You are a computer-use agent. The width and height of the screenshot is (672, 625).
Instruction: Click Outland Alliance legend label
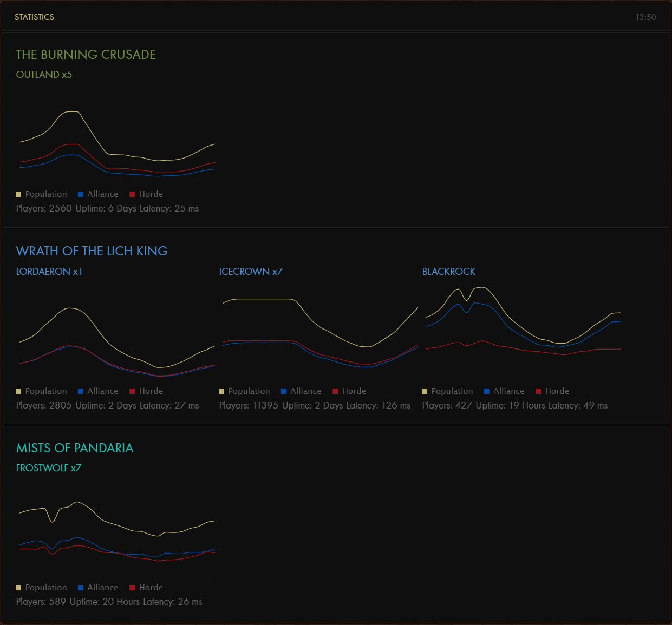102,194
